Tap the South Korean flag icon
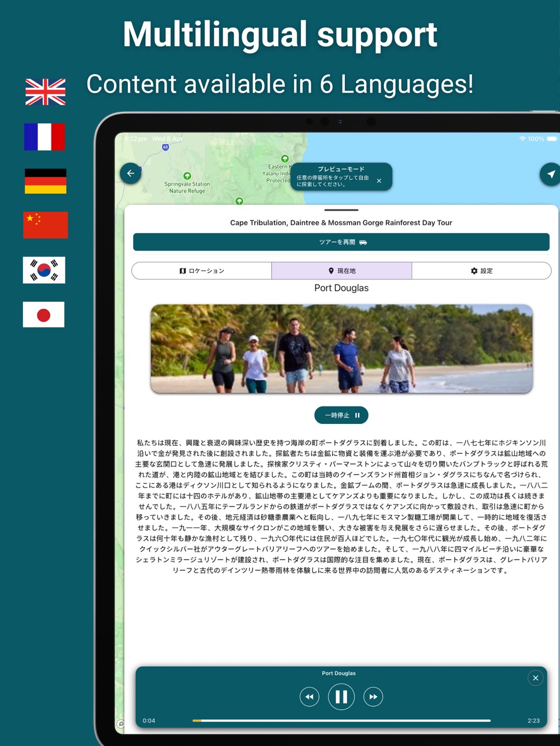Viewport: 560px width, 746px height. point(44,270)
